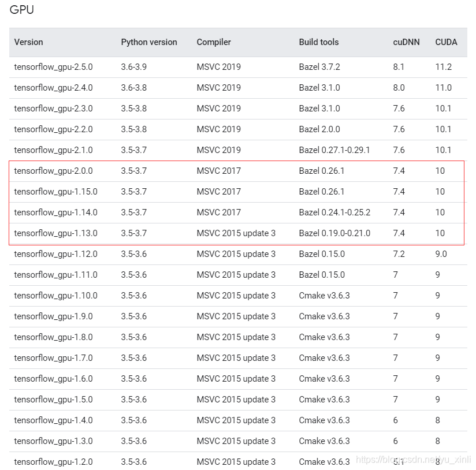Click Python 3.6-3.9 cell for tensorflow_gpu-2.5.0

[134, 67]
